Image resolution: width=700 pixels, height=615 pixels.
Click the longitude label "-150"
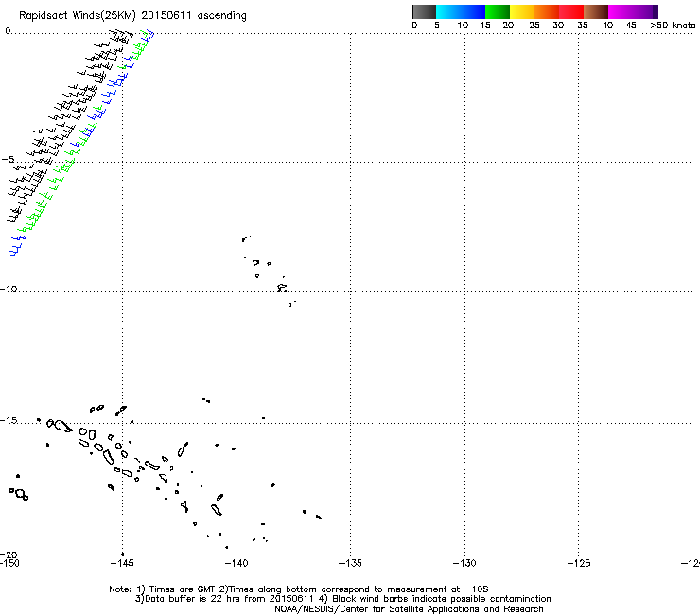[9, 563]
